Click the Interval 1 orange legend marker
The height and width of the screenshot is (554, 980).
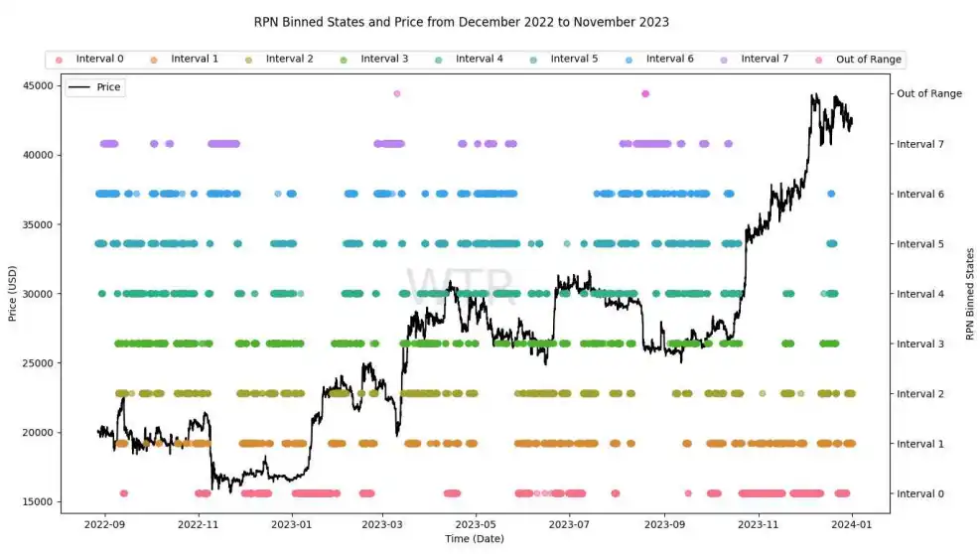(x=154, y=60)
